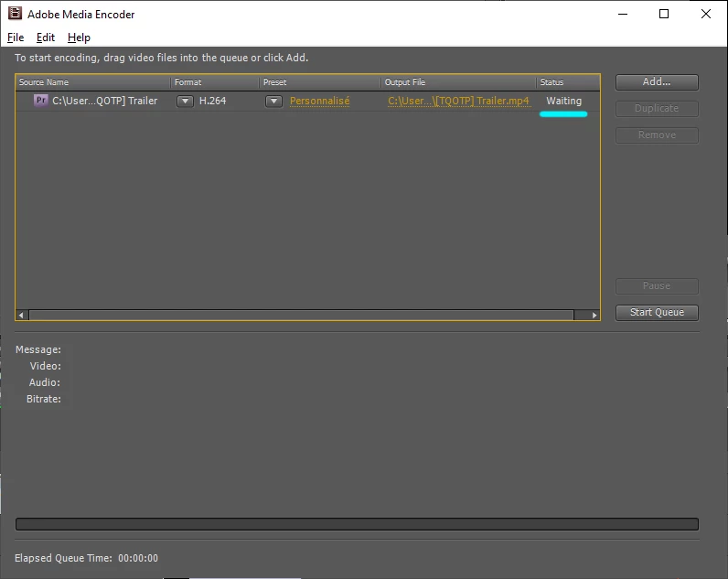Open the File menu
Image resolution: width=728 pixels, height=579 pixels.
point(16,38)
